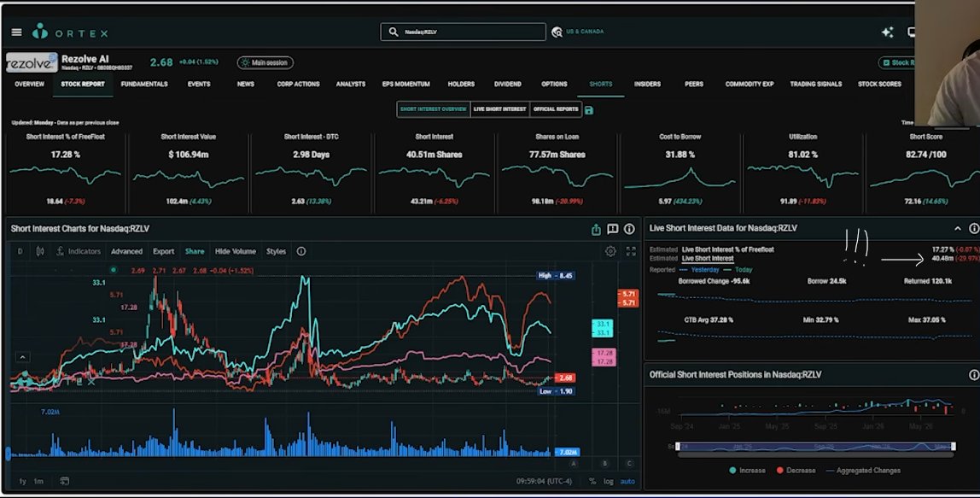This screenshot has height=498, width=980.
Task: Open the hamburger main menu
Action: pyautogui.click(x=17, y=32)
